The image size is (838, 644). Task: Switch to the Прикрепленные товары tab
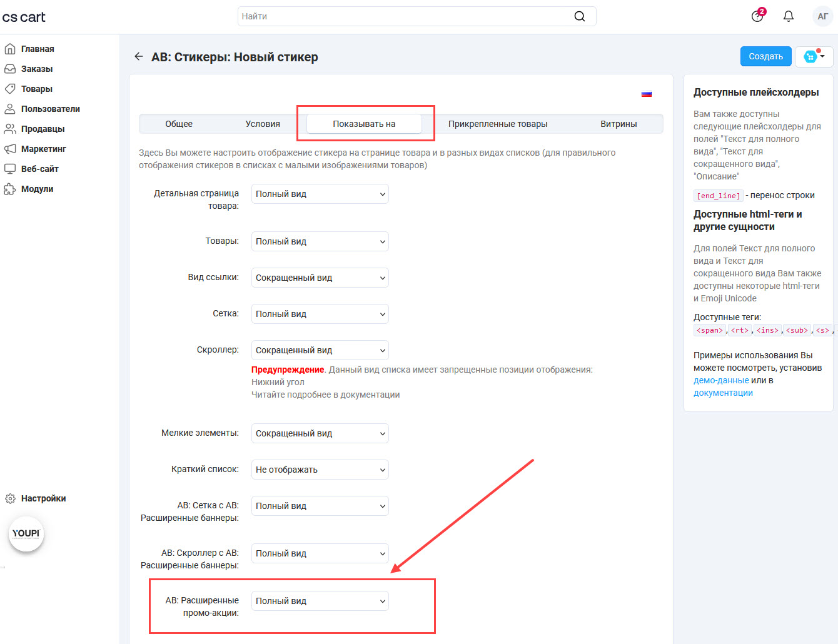pos(498,124)
